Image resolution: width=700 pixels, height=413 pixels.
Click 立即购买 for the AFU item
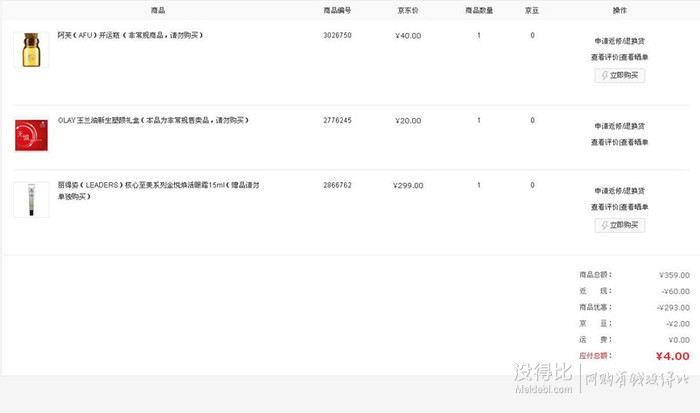click(620, 75)
